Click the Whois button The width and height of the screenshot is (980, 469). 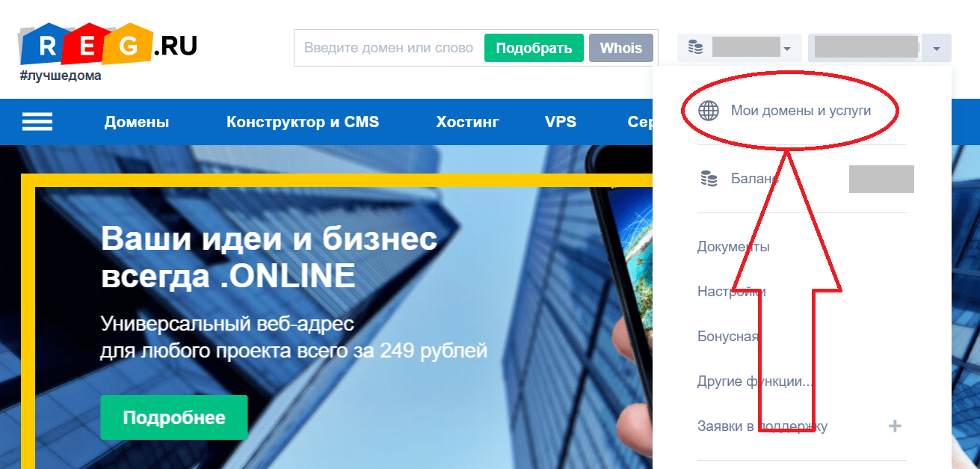[621, 48]
